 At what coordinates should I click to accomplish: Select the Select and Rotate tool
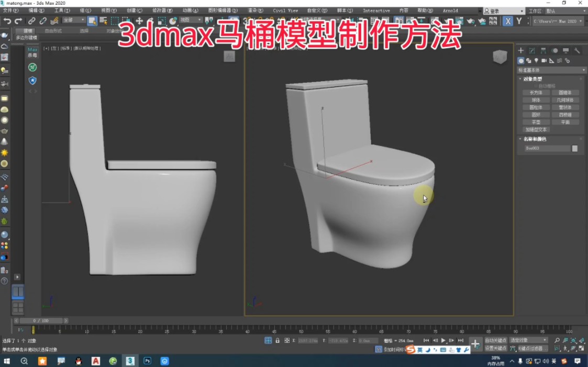point(150,21)
